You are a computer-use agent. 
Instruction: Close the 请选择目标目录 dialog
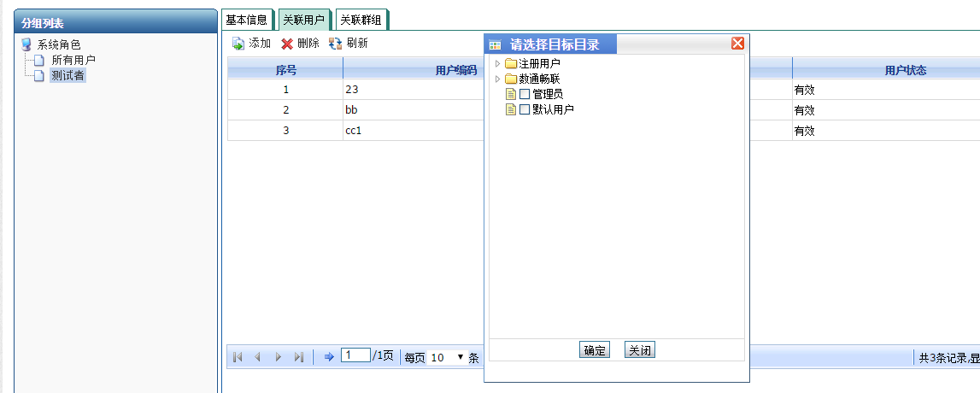click(x=737, y=44)
